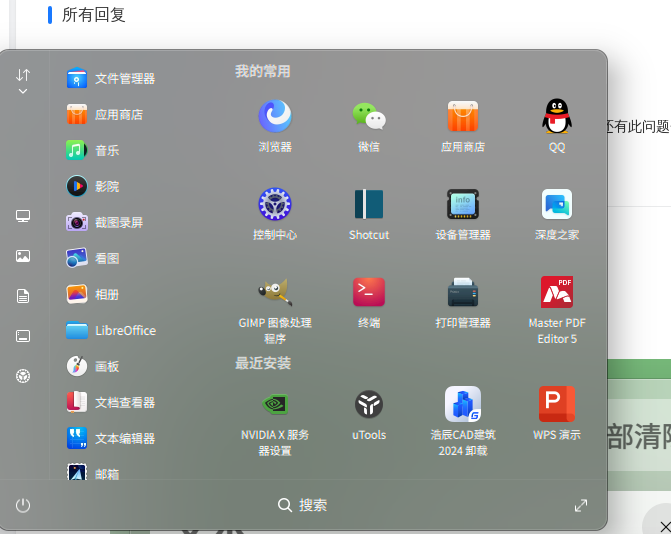Screen dimensions: 671x534
Task: Open 深度之家 app
Action: [557, 214]
